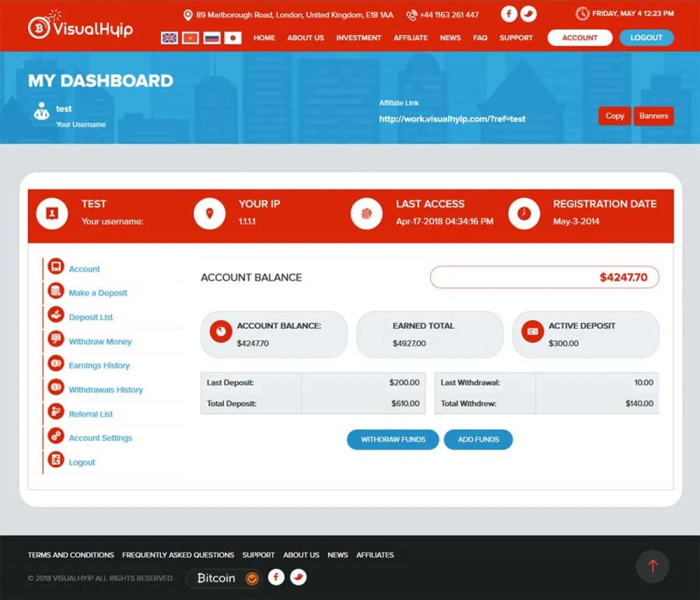
Task: Select the Russian flag language
Action: coord(212,38)
